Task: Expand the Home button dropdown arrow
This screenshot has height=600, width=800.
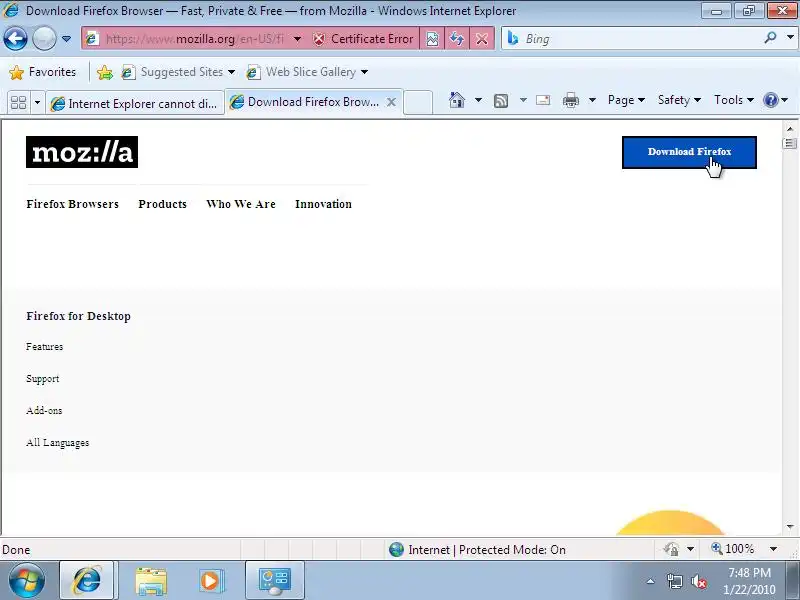Action: (x=478, y=100)
